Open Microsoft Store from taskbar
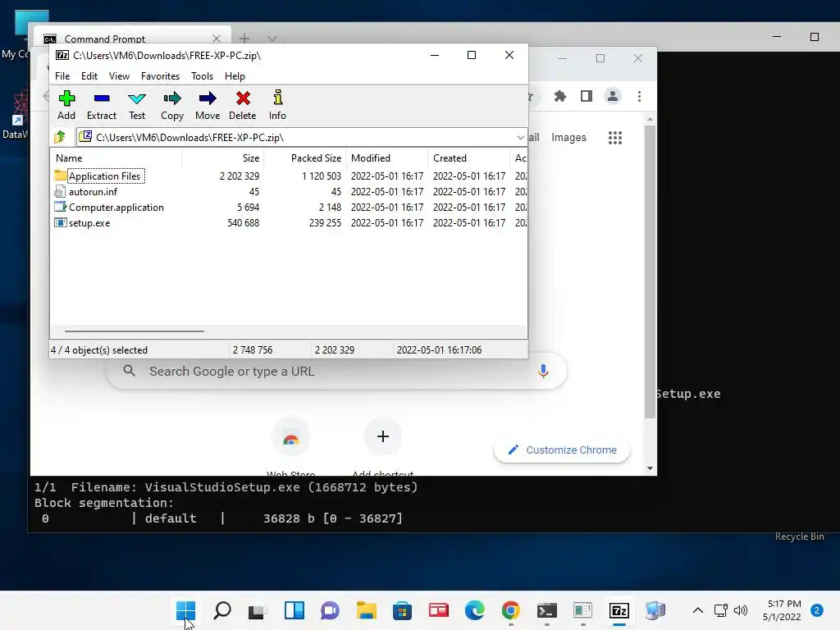The height and width of the screenshot is (630, 840). pos(402,610)
